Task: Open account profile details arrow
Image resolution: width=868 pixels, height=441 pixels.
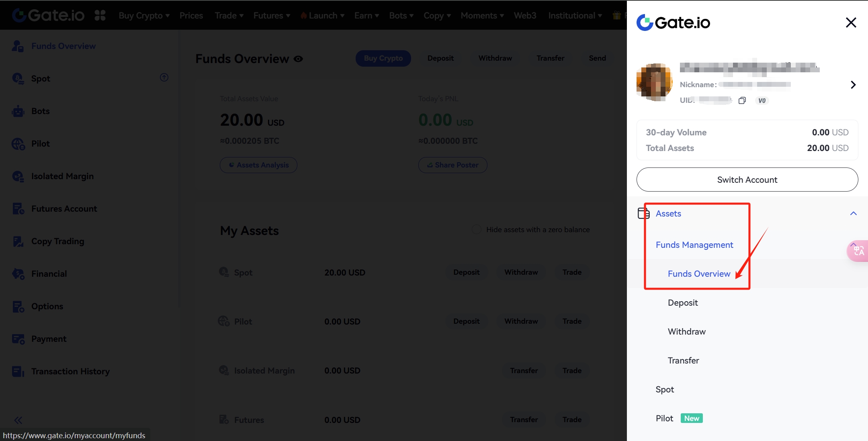Action: coord(853,85)
